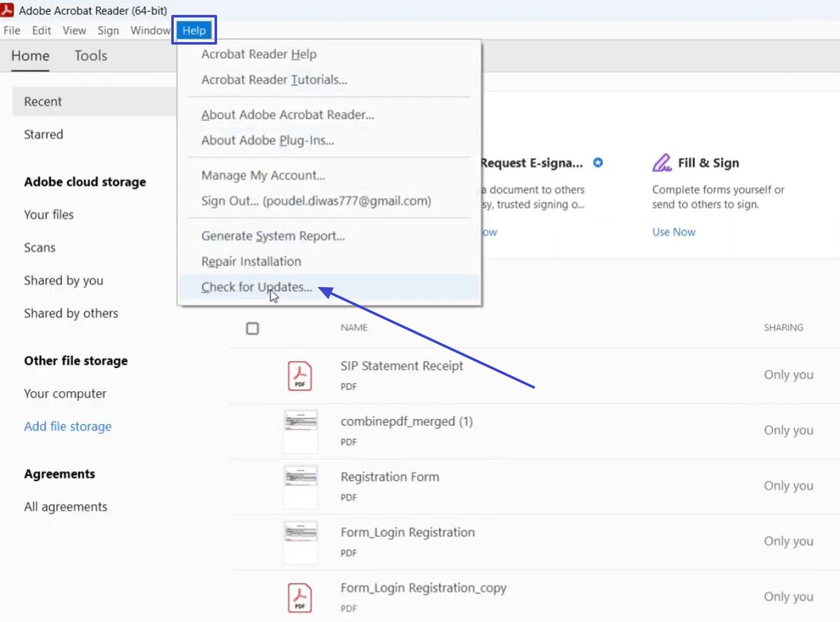Click the Fill & Sign heading

(708, 163)
